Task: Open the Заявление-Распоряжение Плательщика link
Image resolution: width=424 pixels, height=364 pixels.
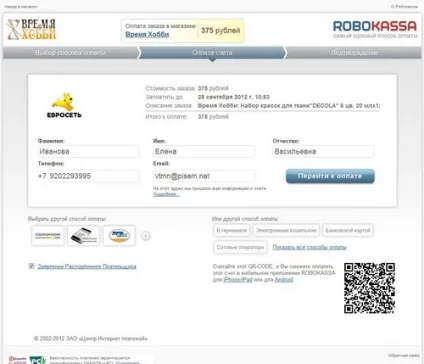Action: [x=87, y=266]
